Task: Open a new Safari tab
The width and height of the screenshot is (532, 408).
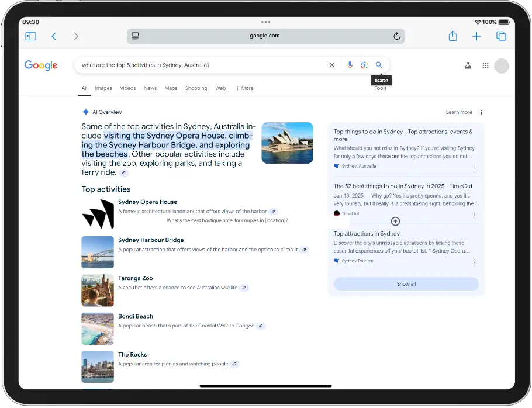Action: click(476, 36)
